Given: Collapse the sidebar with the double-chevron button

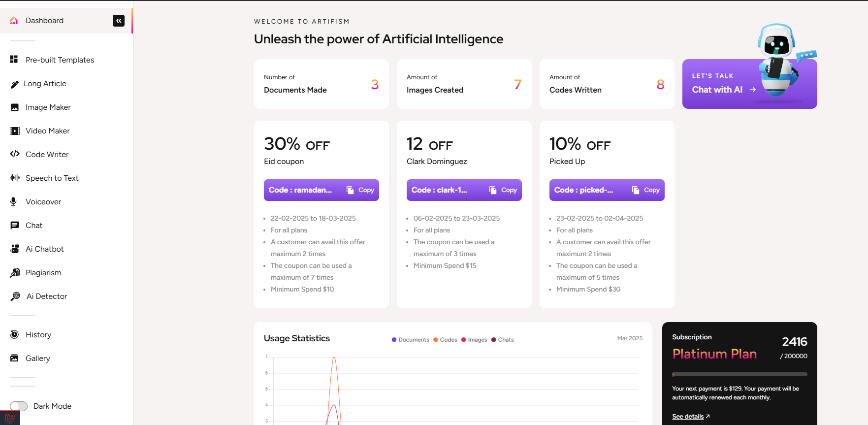Looking at the screenshot, I should point(119,21).
